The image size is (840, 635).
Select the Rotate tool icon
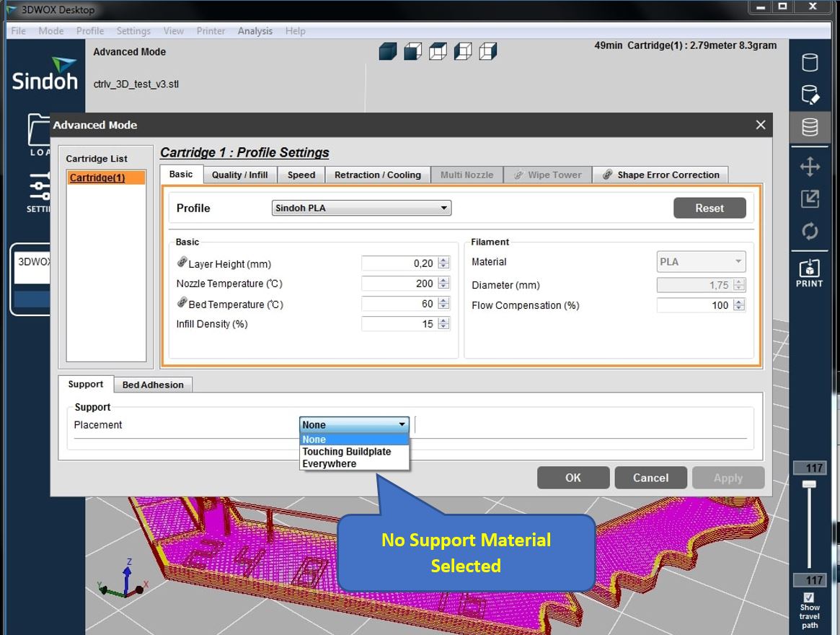pos(810,231)
